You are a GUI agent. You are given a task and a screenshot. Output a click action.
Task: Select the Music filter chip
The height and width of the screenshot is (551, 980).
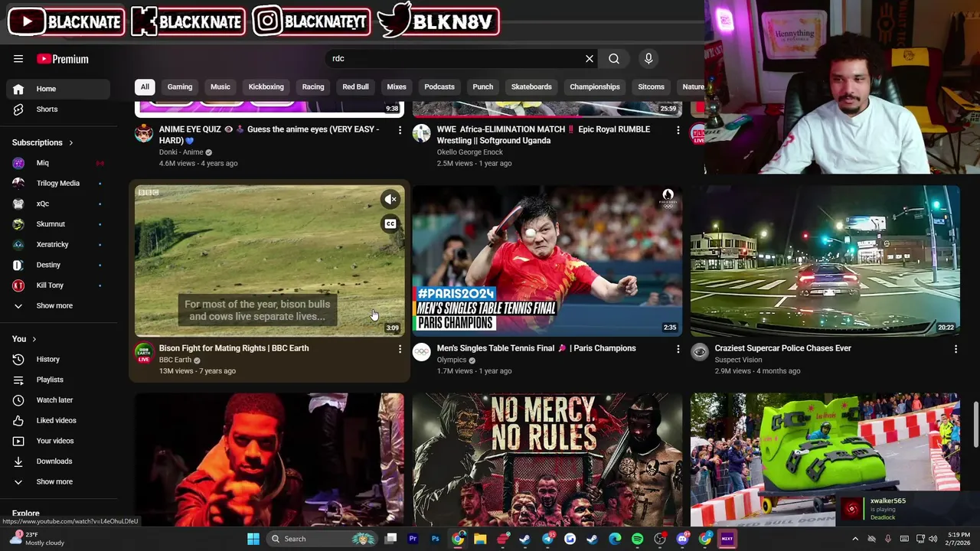220,86
